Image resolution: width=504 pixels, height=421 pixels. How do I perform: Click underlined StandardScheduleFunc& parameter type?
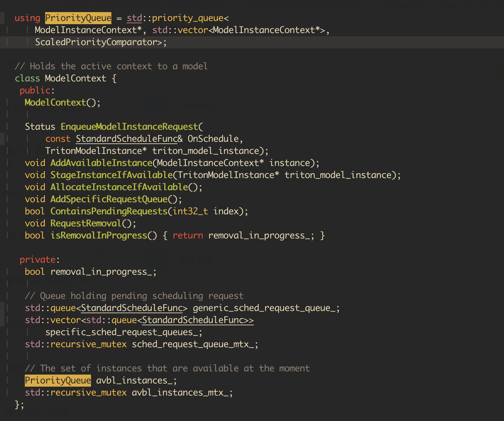coord(129,139)
